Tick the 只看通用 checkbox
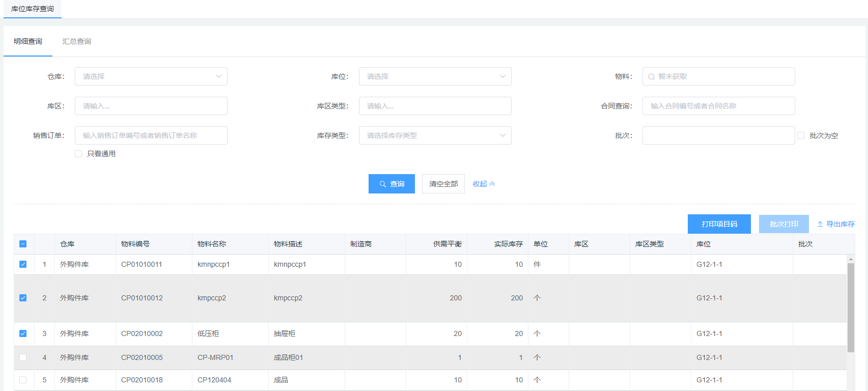 pyautogui.click(x=78, y=154)
